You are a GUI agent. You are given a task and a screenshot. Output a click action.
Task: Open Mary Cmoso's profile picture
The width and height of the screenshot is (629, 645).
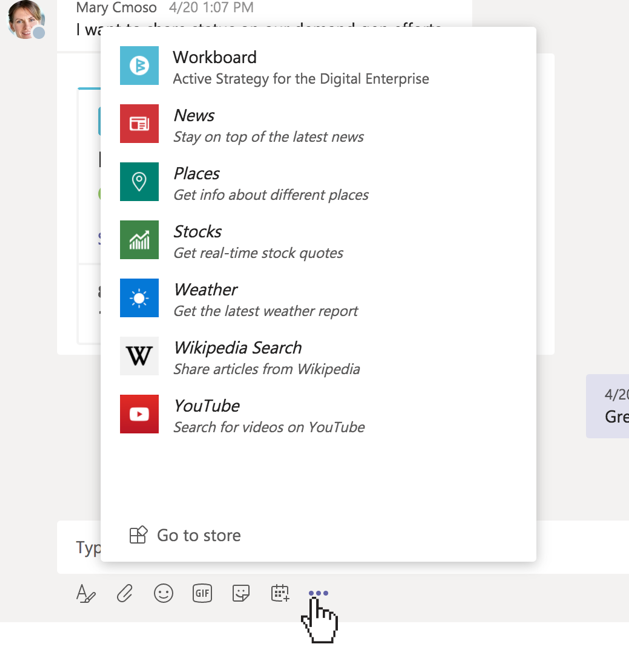pyautogui.click(x=25, y=19)
